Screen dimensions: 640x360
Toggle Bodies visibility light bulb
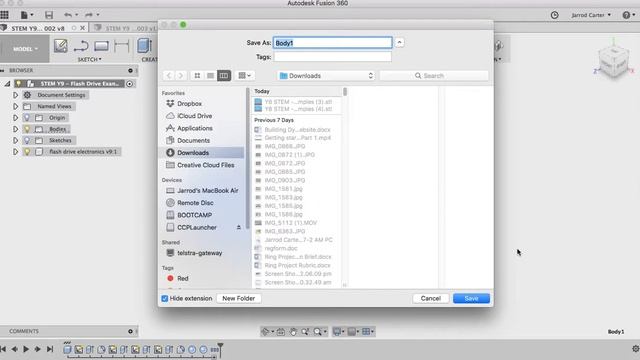(27, 129)
